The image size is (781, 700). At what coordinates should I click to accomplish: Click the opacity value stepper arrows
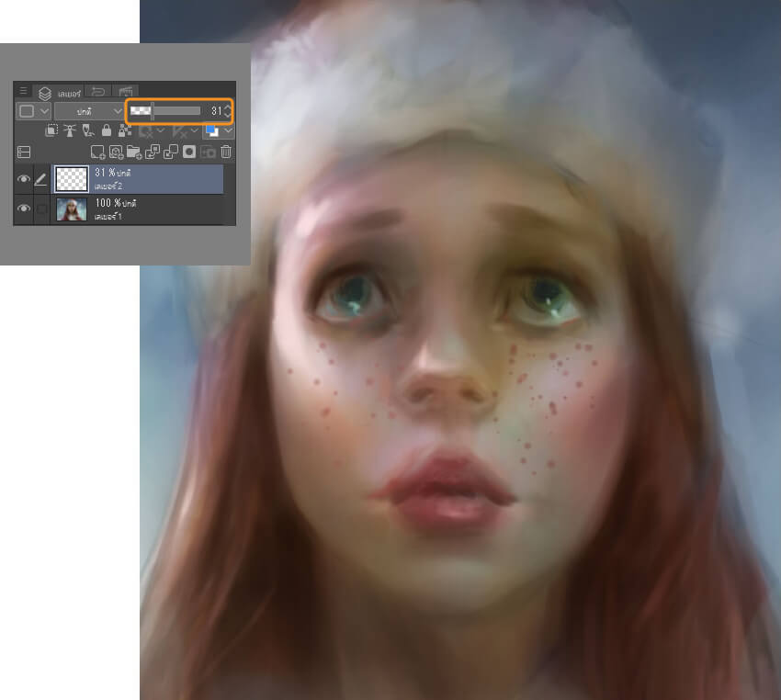pyautogui.click(x=228, y=111)
